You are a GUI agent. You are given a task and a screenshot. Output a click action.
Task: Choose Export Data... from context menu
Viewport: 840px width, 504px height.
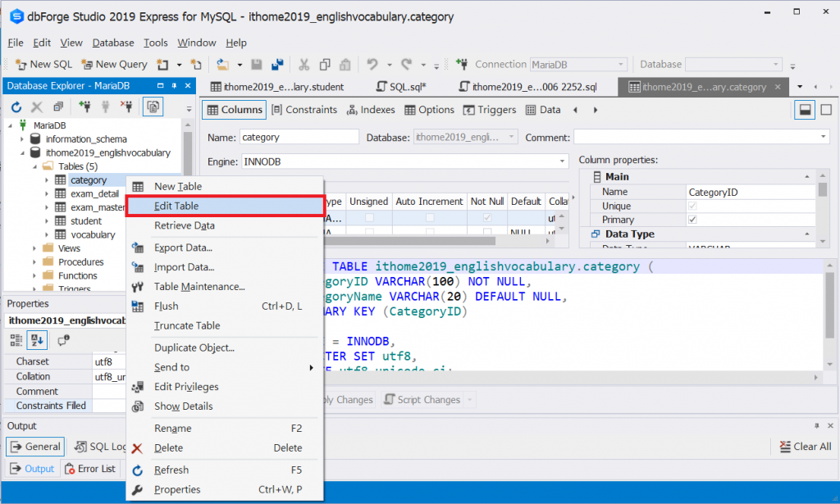point(225,247)
